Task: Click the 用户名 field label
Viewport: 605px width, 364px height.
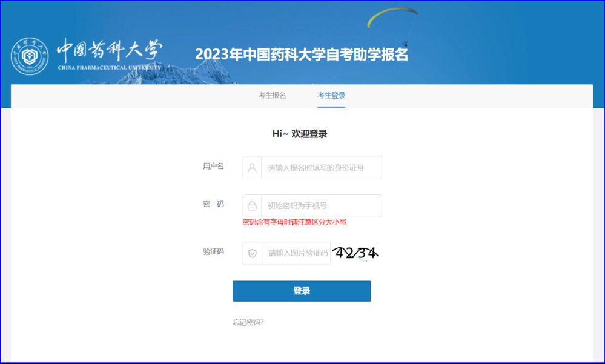Action: [213, 166]
